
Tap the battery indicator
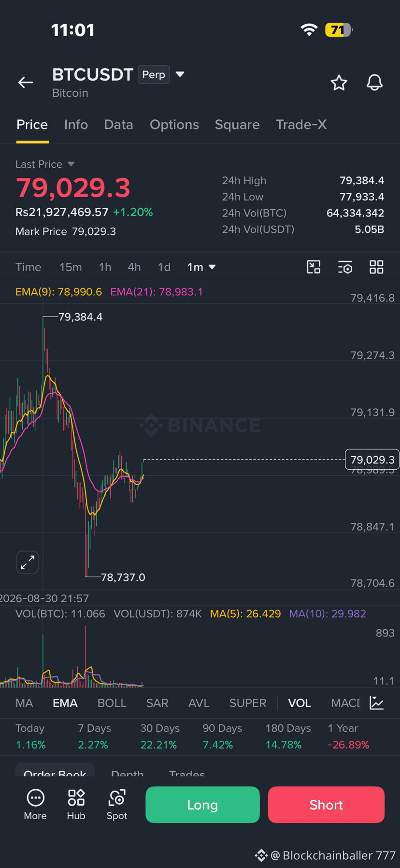(339, 30)
